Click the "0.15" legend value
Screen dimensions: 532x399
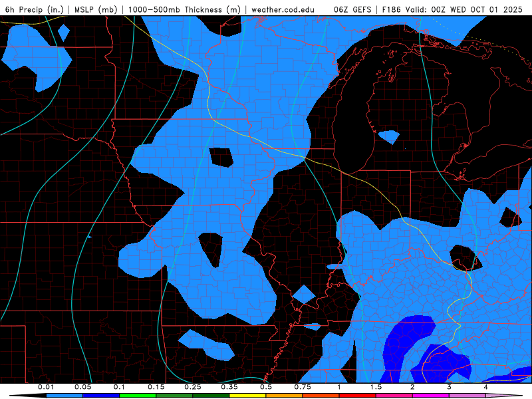coord(156,387)
